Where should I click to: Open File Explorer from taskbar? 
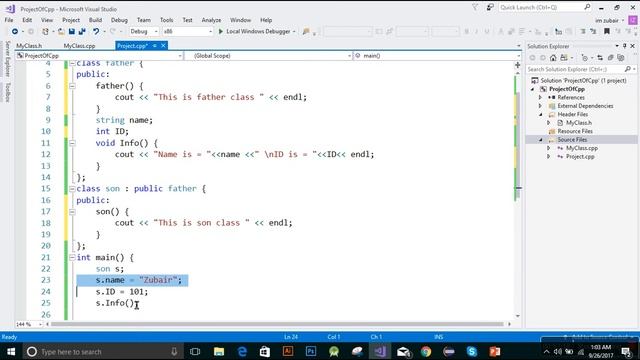pyautogui.click(x=219, y=351)
